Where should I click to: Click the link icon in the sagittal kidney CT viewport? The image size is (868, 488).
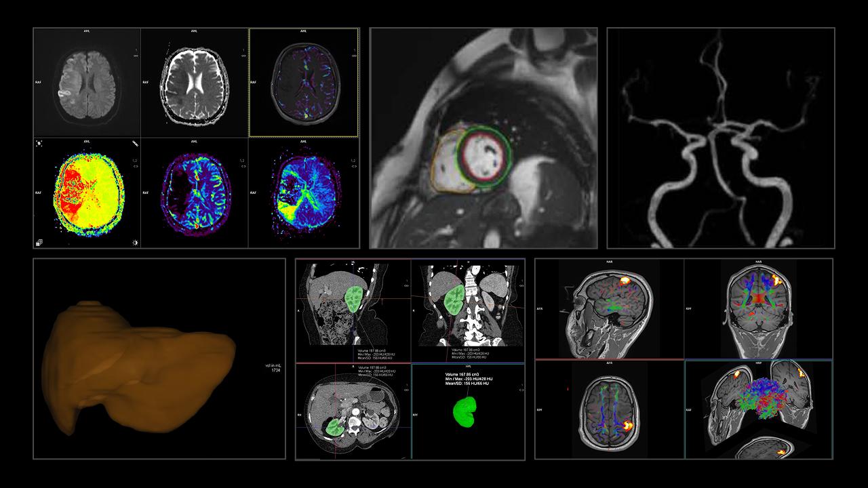point(407,286)
